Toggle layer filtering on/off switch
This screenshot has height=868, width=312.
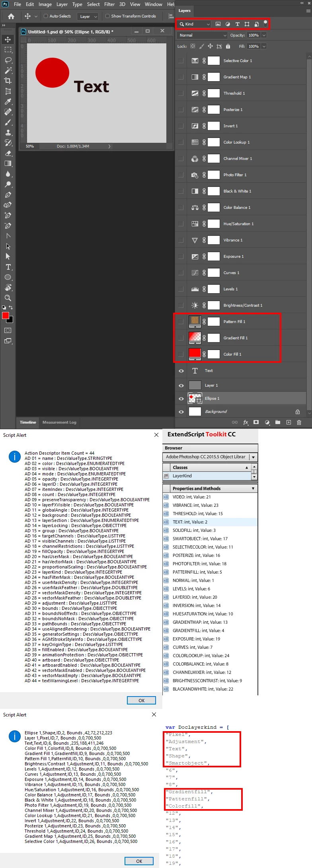(265, 23)
